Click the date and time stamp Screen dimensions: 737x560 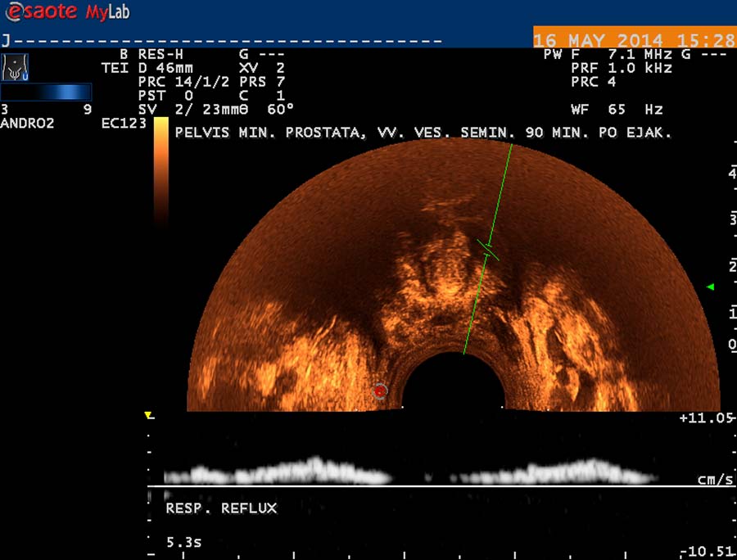pyautogui.click(x=634, y=39)
